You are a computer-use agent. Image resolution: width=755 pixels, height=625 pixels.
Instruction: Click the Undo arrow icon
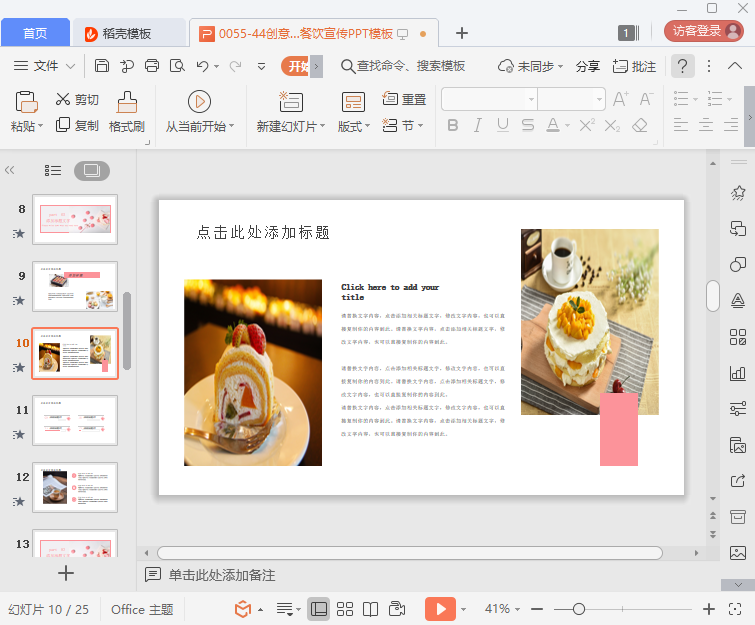[x=203, y=66]
